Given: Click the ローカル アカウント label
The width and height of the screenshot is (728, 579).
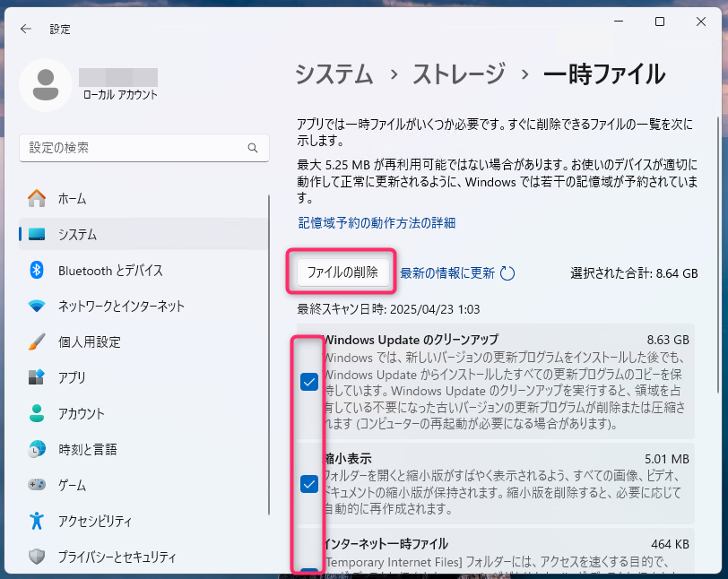Looking at the screenshot, I should pyautogui.click(x=120, y=95).
